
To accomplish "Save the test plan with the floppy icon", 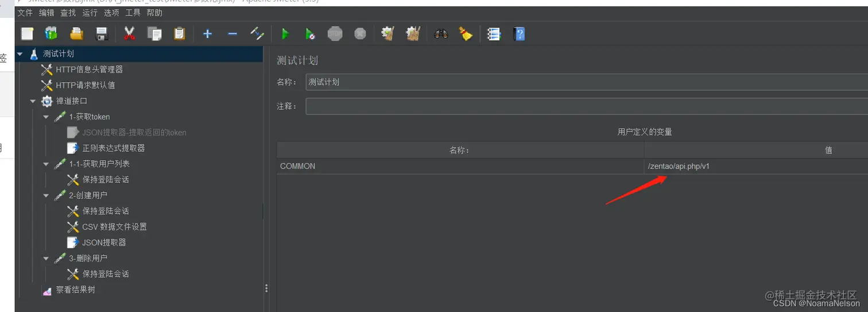I will [x=102, y=34].
